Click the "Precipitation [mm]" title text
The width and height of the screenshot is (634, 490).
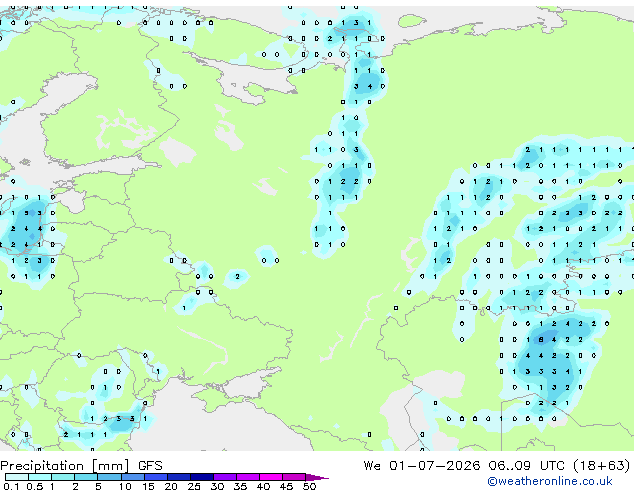[65, 466]
